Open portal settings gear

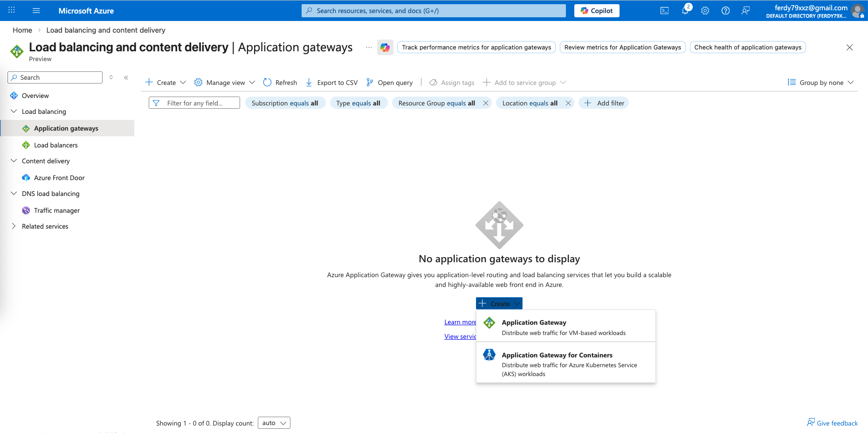point(705,11)
